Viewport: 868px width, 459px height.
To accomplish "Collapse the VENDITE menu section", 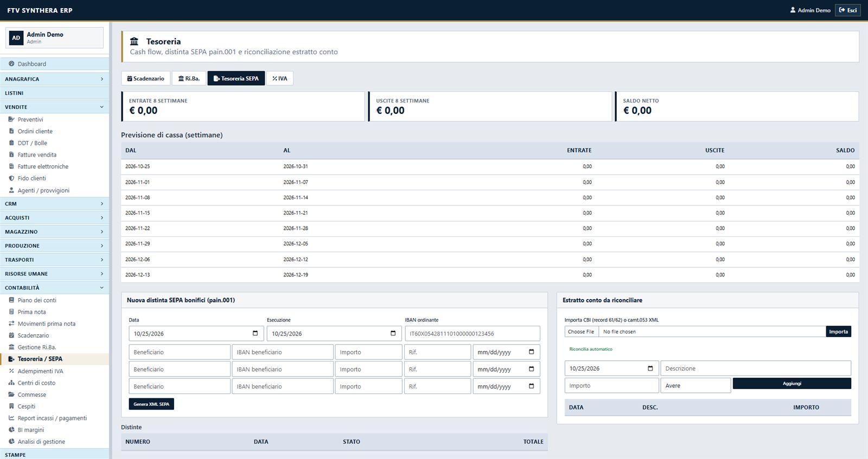I will click(54, 107).
